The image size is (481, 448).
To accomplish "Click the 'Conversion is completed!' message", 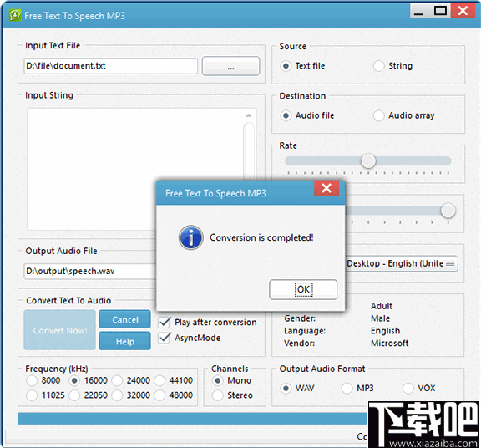I will pos(261,237).
